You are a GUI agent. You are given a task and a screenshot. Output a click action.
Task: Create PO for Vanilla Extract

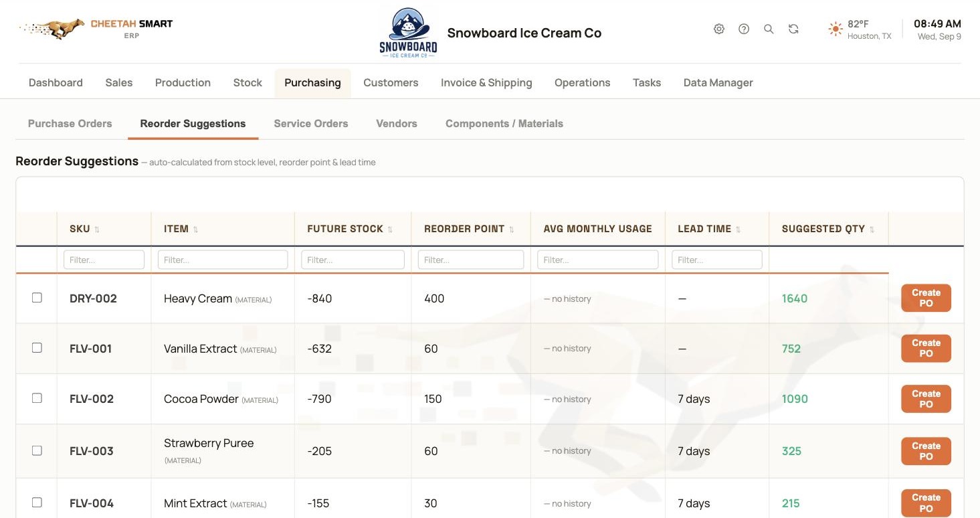[926, 348]
